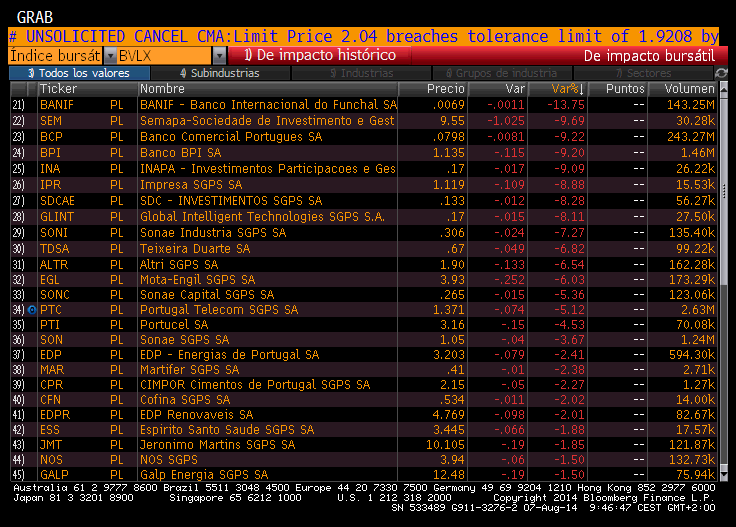
Task: Sort by the Precio column header
Action: (433, 89)
